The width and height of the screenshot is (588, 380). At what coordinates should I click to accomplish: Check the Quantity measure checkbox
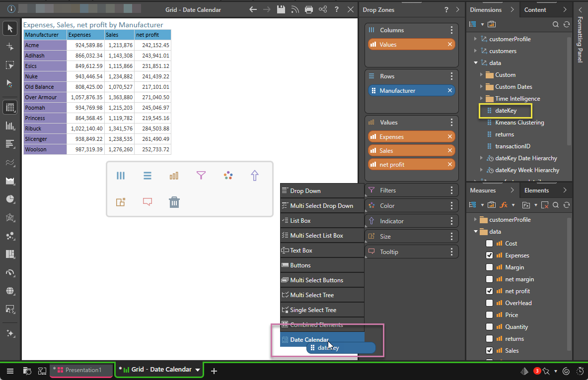pyautogui.click(x=490, y=327)
